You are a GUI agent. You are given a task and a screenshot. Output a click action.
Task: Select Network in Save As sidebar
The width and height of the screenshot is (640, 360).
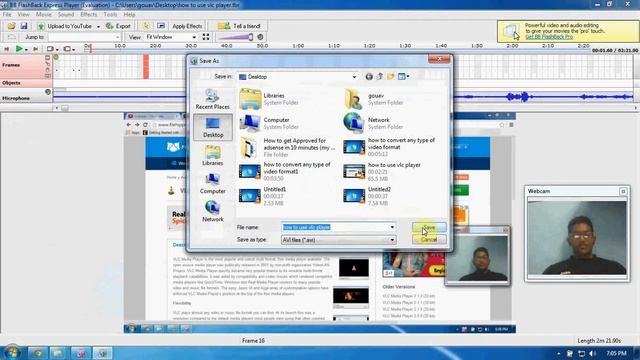(x=213, y=211)
